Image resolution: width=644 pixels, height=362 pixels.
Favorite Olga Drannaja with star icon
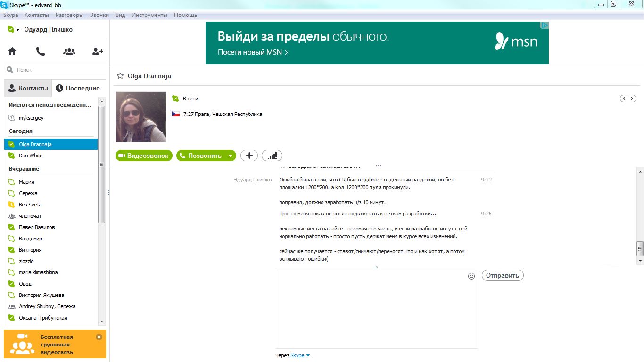click(x=120, y=76)
